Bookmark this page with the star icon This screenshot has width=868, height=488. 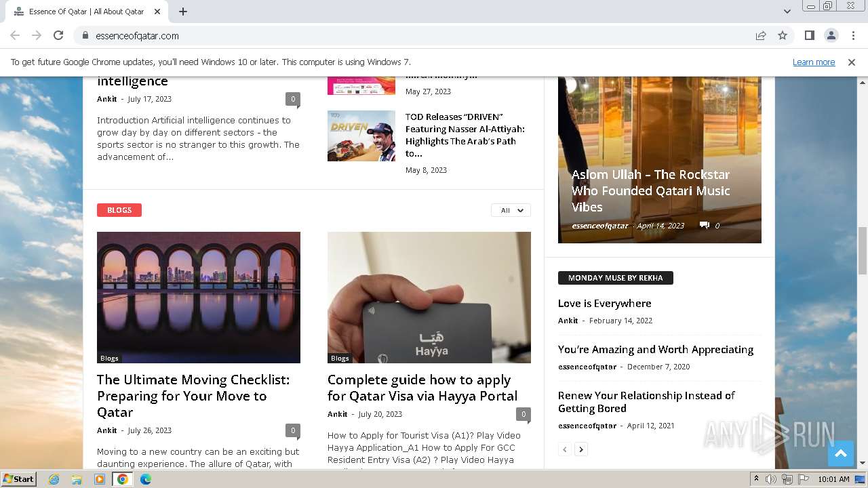coord(783,35)
